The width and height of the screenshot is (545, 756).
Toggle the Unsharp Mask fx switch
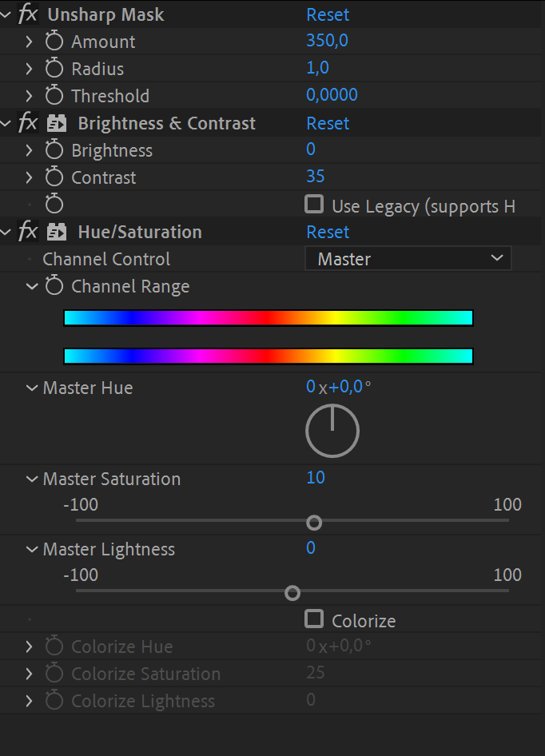[x=28, y=14]
